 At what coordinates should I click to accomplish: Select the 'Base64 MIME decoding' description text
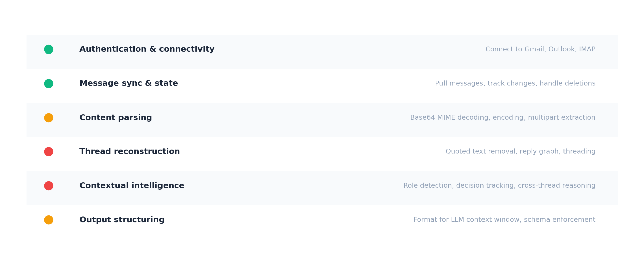click(502, 117)
